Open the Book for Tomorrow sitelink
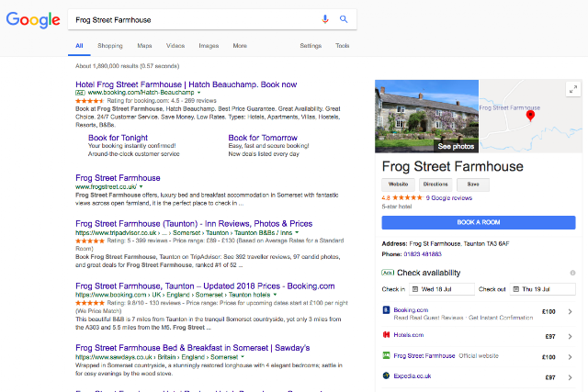Screen dimensions: 588x392 263,138
